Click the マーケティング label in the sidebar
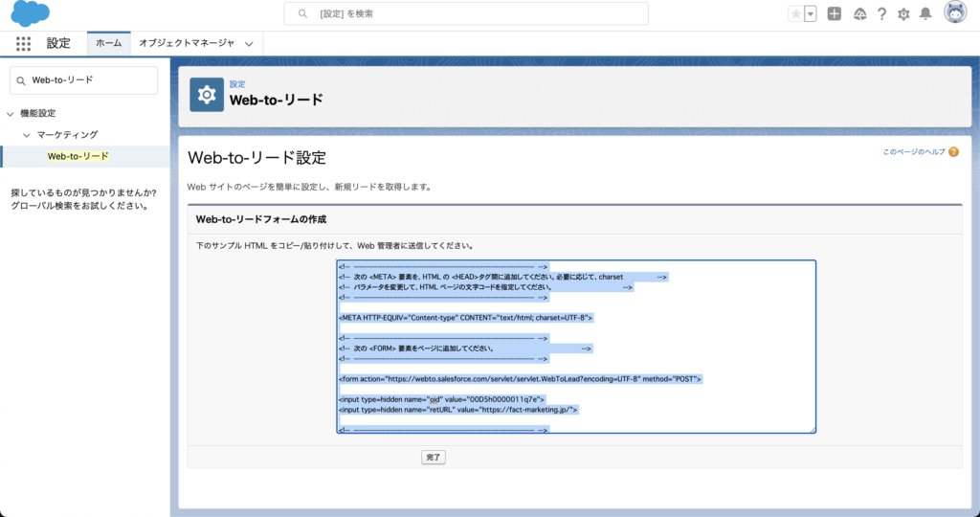This screenshot has width=980, height=517. (68, 134)
